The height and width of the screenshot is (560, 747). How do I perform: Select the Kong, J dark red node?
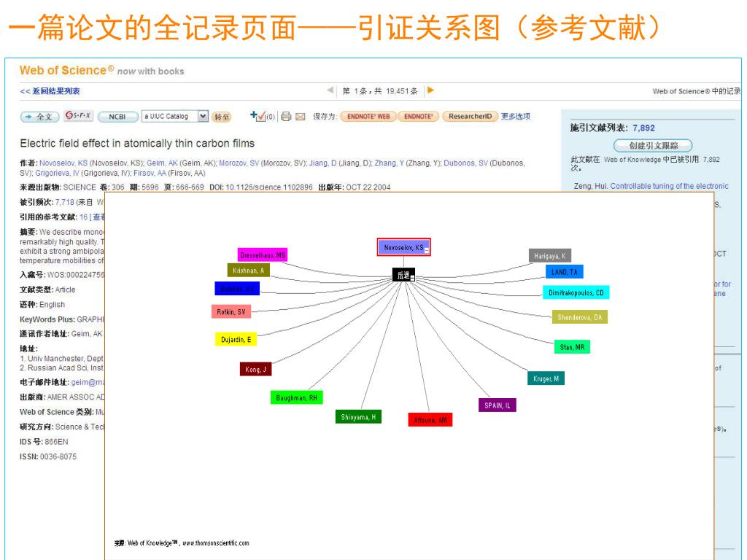256,369
